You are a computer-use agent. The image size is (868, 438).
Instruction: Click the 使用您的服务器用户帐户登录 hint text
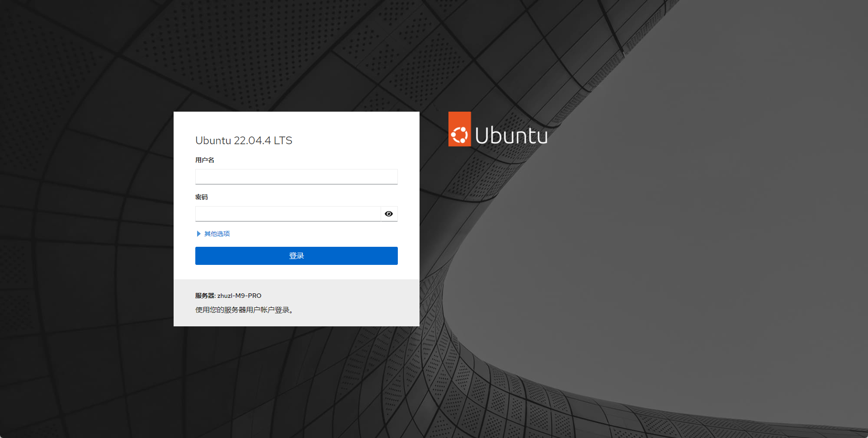245,310
